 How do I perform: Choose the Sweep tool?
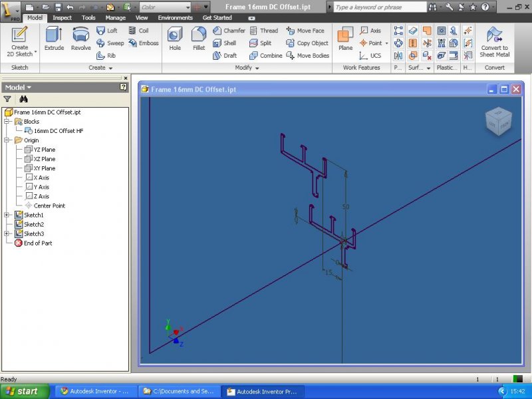110,43
